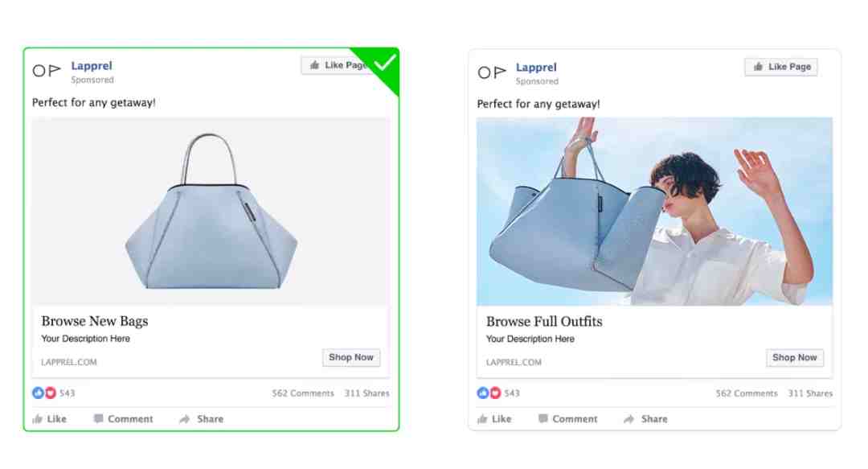Open the model with bag image
This screenshot has width=868, height=469.
click(x=654, y=212)
